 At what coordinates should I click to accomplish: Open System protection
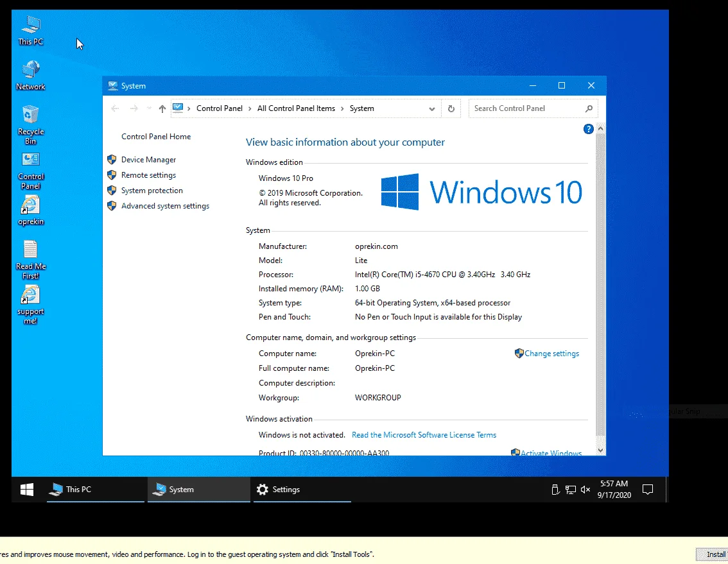(x=152, y=191)
